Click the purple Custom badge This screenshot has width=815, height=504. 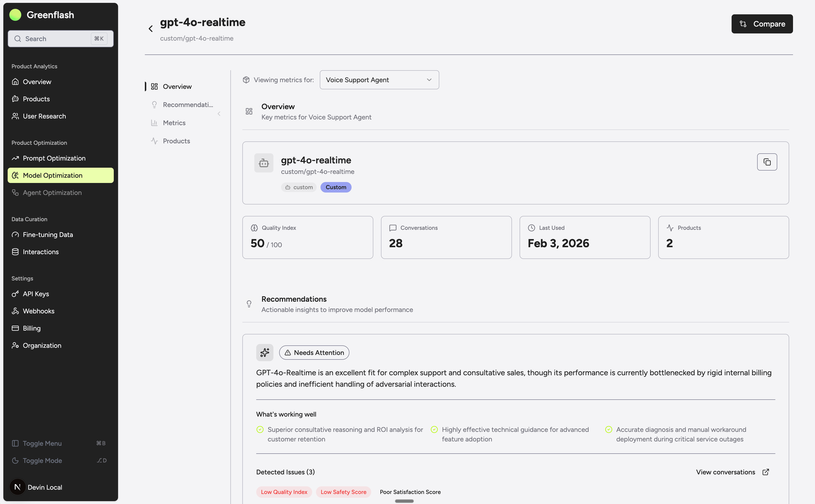click(x=336, y=187)
